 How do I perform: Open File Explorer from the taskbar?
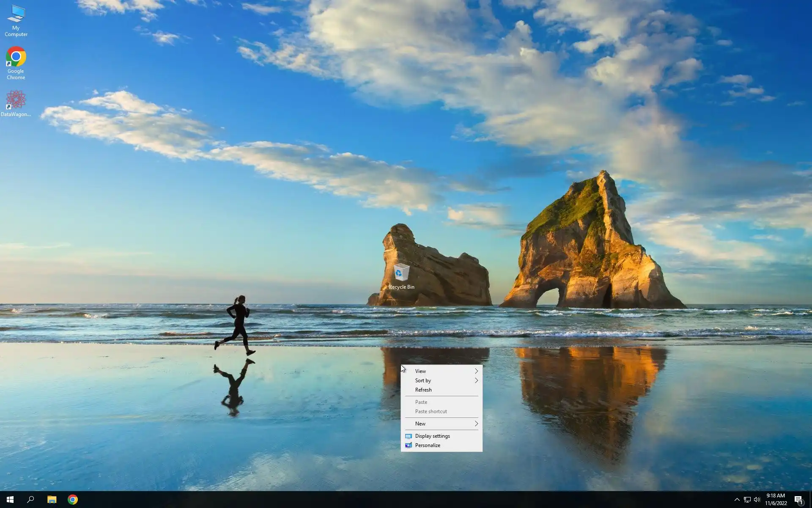point(52,500)
